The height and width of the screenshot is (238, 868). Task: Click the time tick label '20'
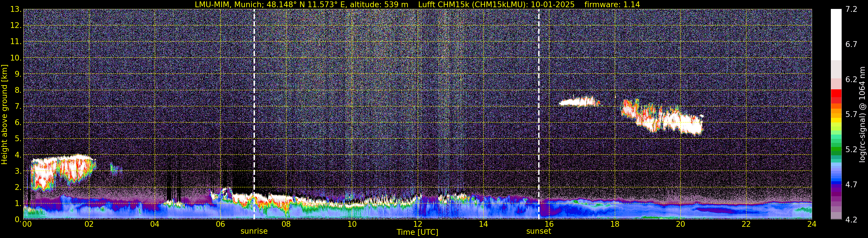coord(680,224)
